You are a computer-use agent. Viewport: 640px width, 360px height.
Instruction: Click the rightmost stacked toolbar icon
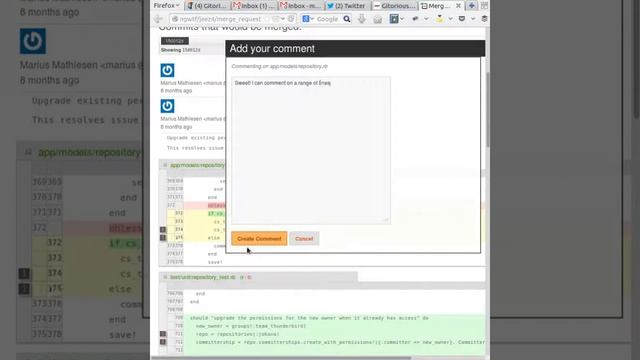pyautogui.click(x=484, y=19)
